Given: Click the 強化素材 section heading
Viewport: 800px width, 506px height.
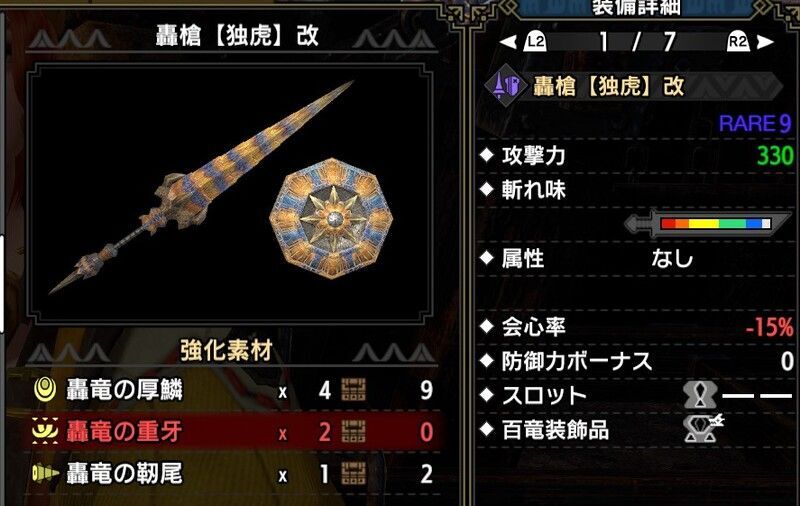Looking at the screenshot, I should 226,351.
